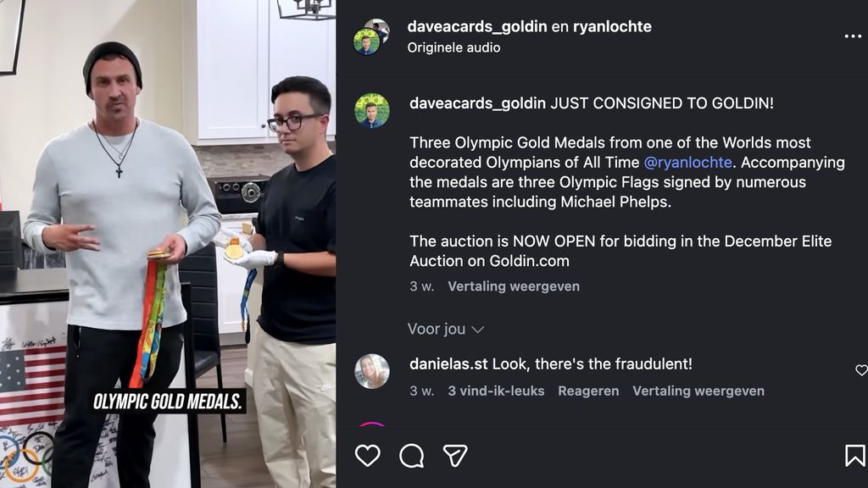Image resolution: width=868 pixels, height=488 pixels.
Task: Show translation of danielas.st's comment
Action: click(x=698, y=391)
